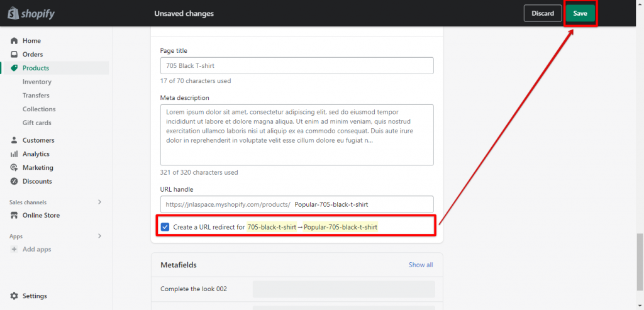Open the Collections submenu item
The height and width of the screenshot is (310, 644).
tap(39, 109)
